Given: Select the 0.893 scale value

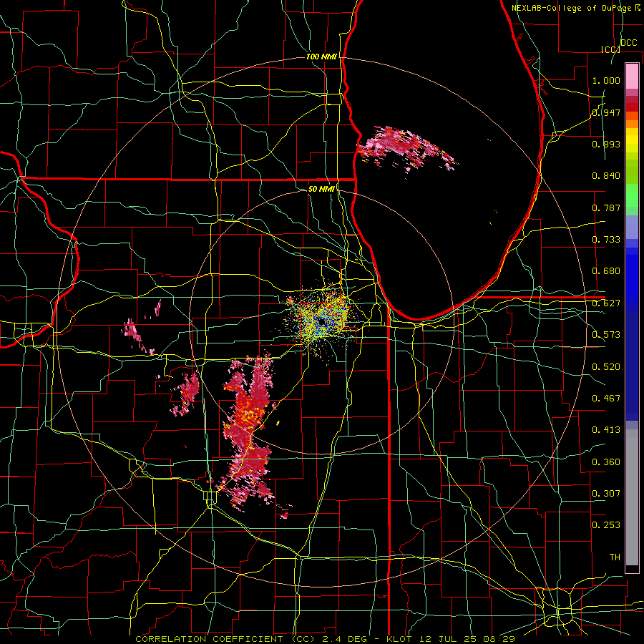Looking at the screenshot, I should click(606, 144).
